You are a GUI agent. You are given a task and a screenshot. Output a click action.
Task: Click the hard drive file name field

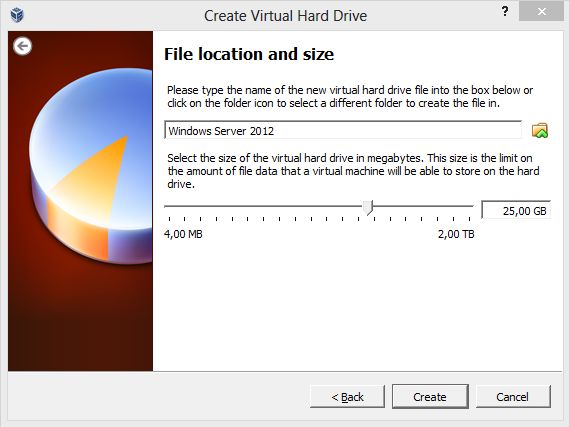(x=343, y=130)
